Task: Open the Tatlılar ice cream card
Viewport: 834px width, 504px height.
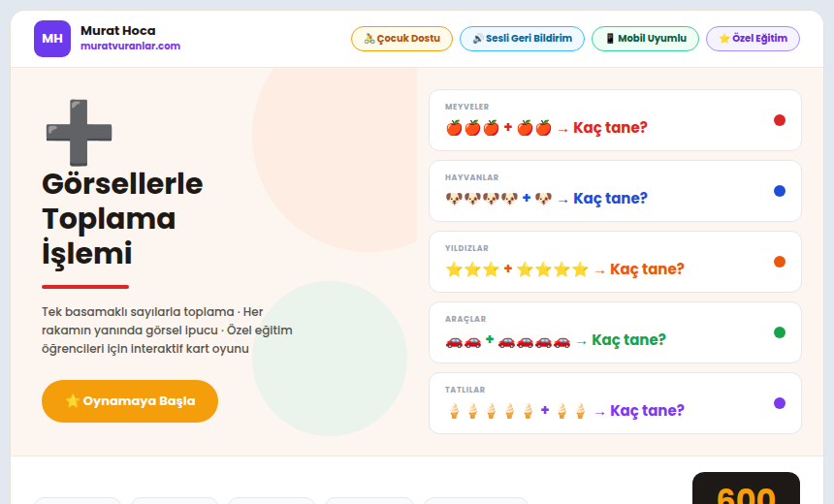Action: [x=615, y=403]
